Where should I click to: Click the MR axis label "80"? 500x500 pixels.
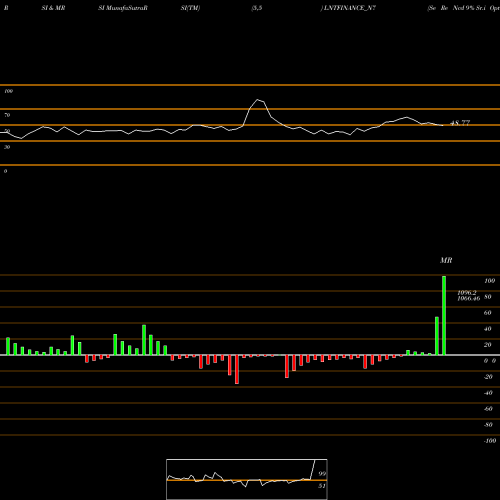click(488, 297)
